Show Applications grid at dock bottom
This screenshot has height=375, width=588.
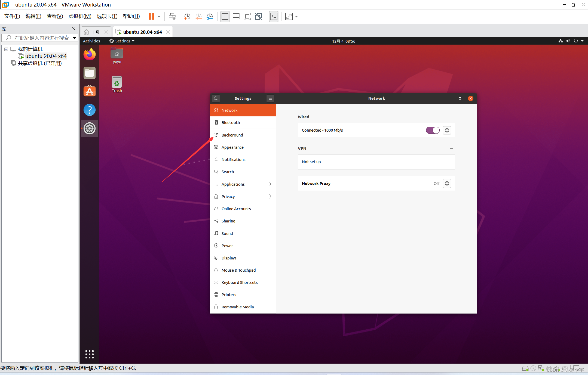pyautogui.click(x=90, y=354)
